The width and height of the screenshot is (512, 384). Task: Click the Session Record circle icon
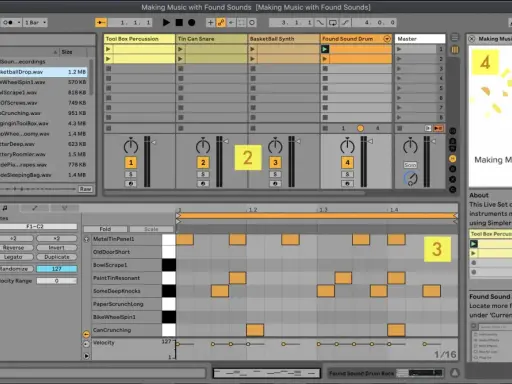pyautogui.click(x=252, y=23)
